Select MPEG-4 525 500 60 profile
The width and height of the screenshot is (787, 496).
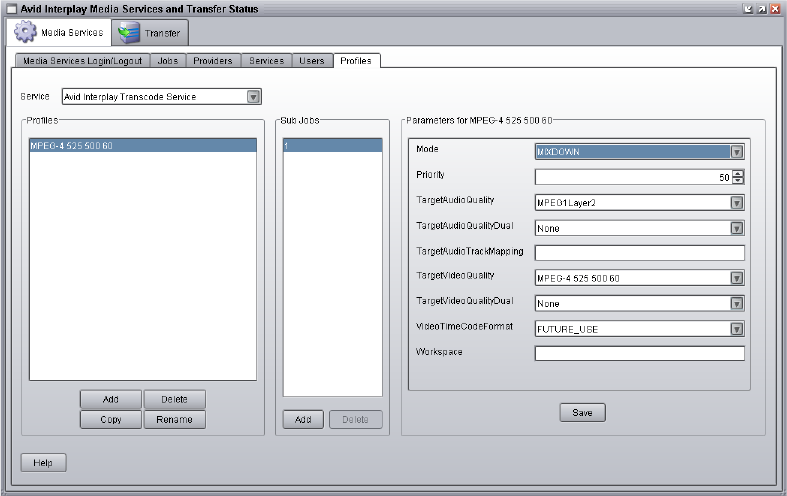[x=143, y=146]
